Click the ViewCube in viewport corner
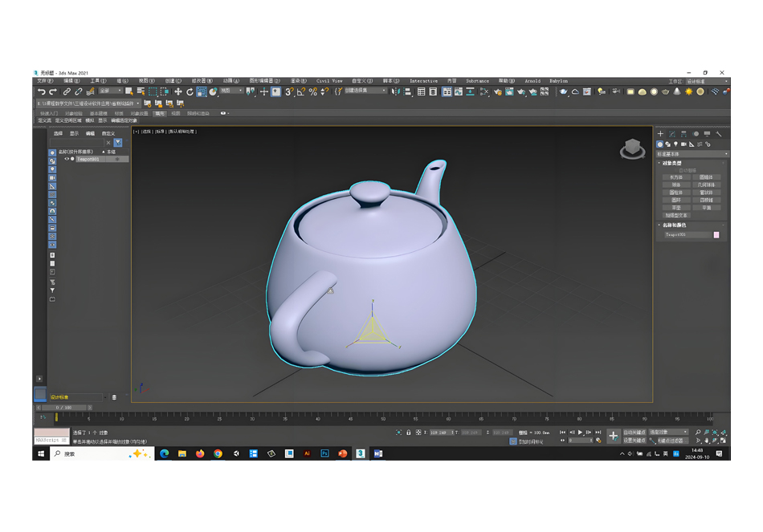The width and height of the screenshot is (763, 532). pyautogui.click(x=632, y=148)
